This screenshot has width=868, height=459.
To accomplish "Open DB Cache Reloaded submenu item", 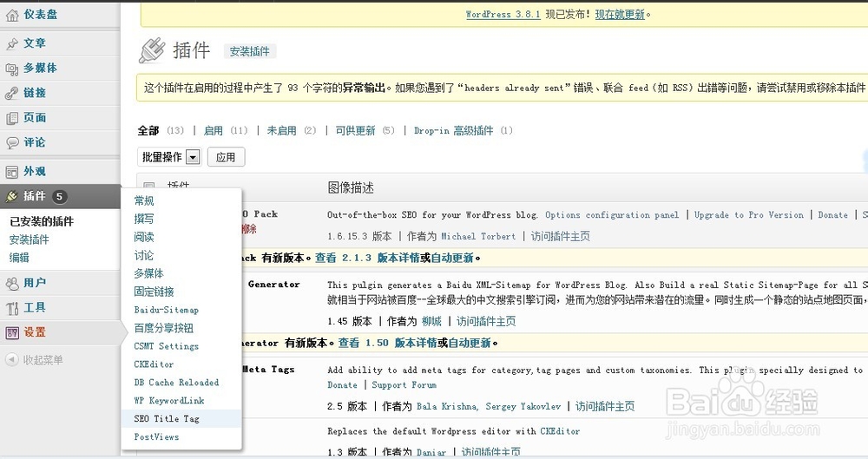I will click(176, 383).
